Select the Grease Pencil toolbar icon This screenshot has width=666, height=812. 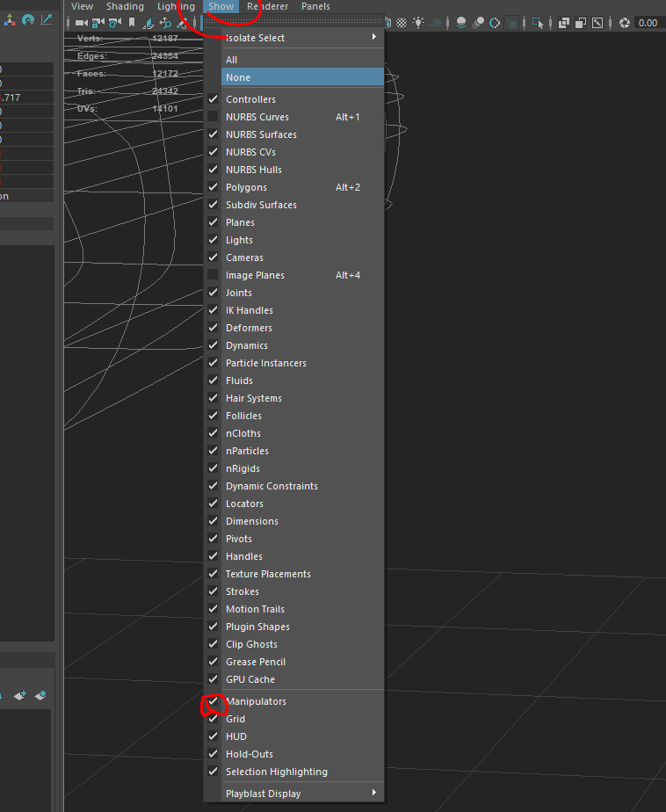tap(181, 24)
